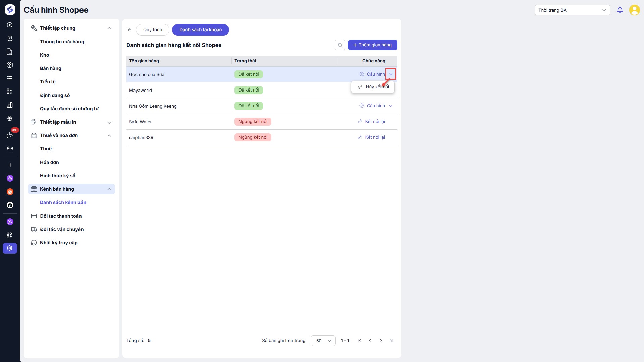Click the back arrow next to Quy trình
644x362 pixels.
[130, 30]
